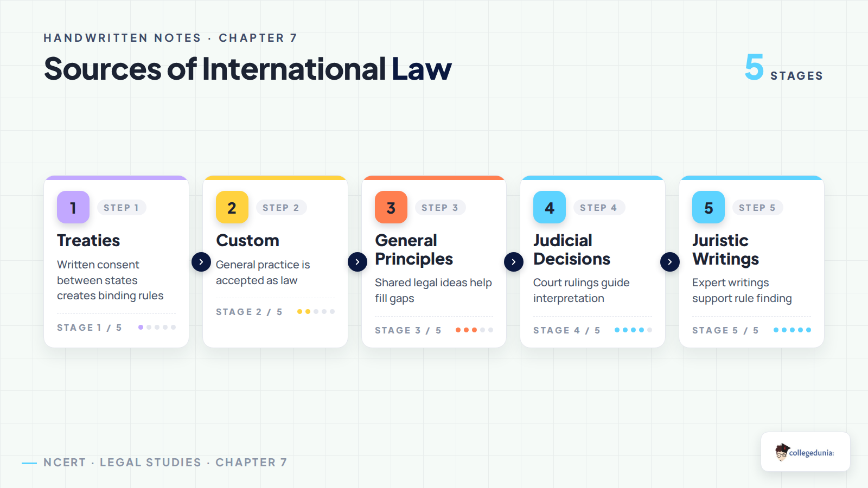Screen dimensions: 868x488
Task: Click the 'STAGE 4 / 5' label
Action: point(567,330)
